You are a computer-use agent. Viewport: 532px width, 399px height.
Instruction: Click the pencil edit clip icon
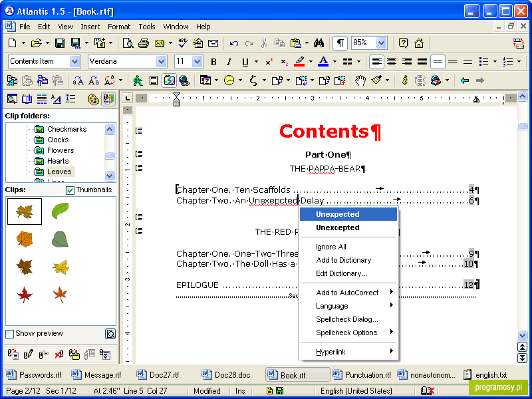[28, 354]
